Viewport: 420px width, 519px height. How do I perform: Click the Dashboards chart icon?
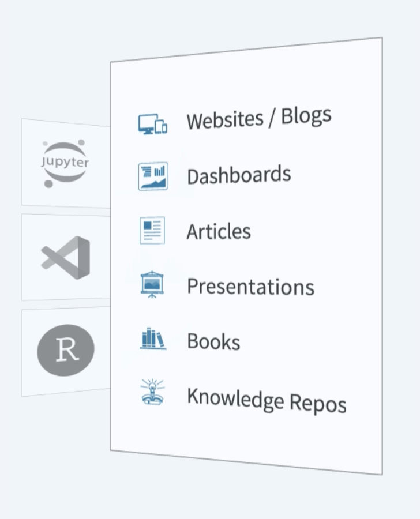tap(153, 176)
